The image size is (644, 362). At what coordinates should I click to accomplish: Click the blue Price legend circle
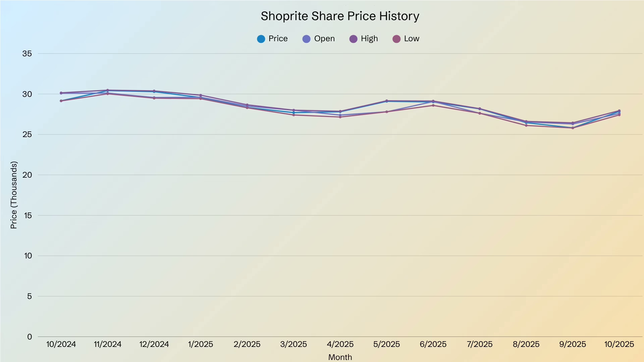click(x=261, y=39)
